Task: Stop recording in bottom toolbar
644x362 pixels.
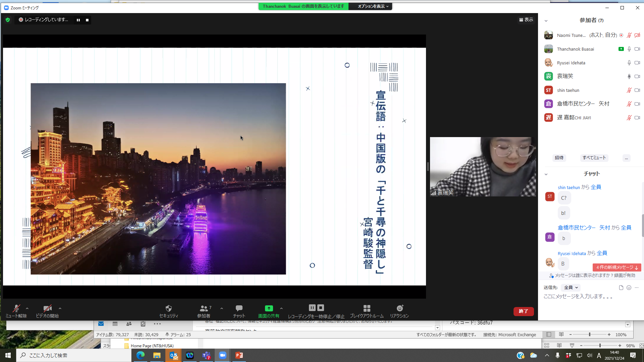Action: coord(321,308)
